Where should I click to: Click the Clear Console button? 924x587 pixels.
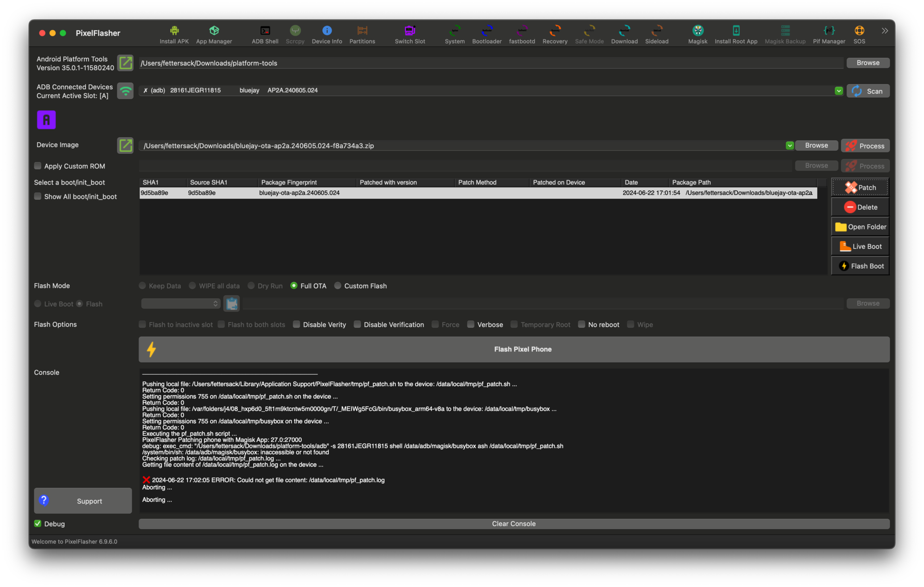tap(513, 523)
